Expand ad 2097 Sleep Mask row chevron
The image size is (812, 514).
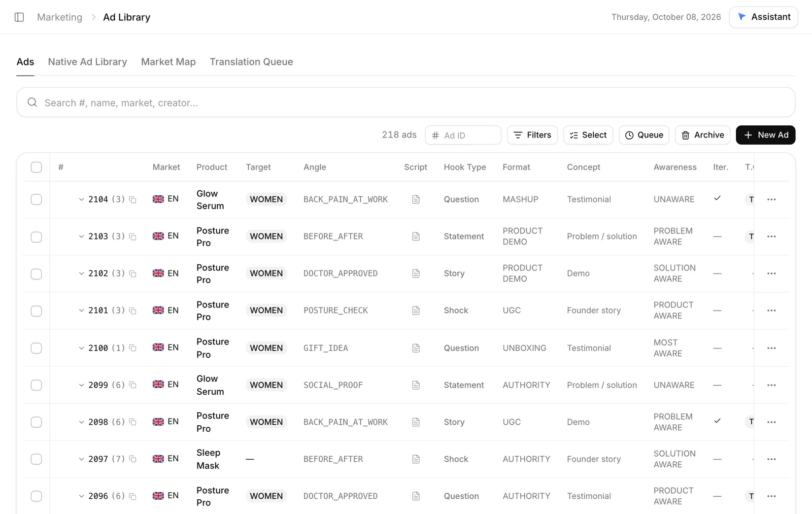(x=81, y=459)
